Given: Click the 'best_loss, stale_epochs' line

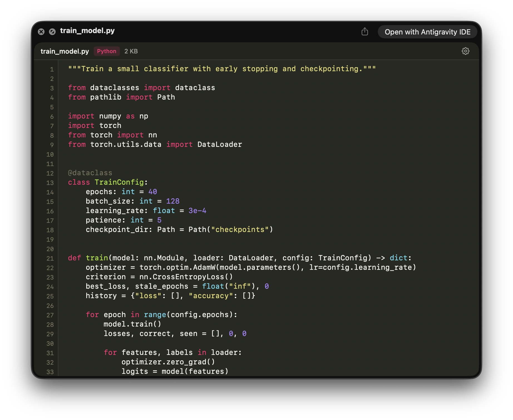Looking at the screenshot, I should point(177,286).
